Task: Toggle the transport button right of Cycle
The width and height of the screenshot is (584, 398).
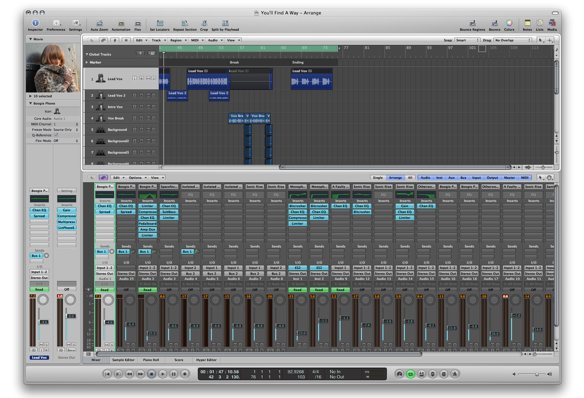Action: (x=422, y=374)
